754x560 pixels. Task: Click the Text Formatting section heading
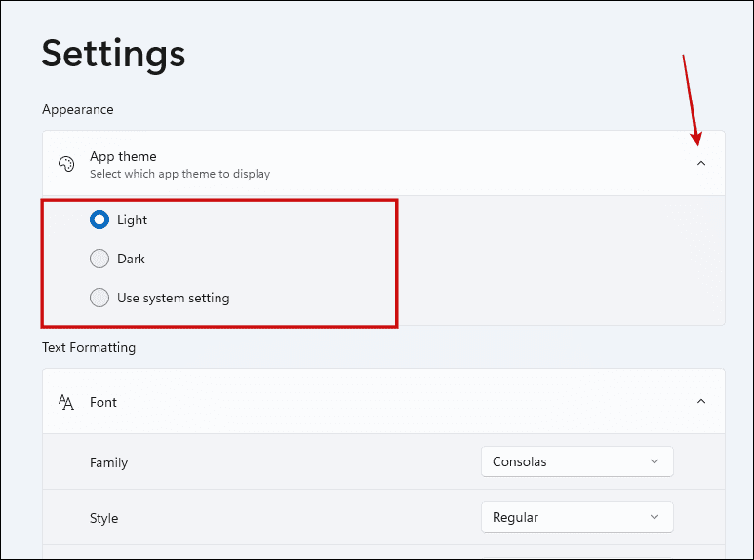pyautogui.click(x=89, y=348)
